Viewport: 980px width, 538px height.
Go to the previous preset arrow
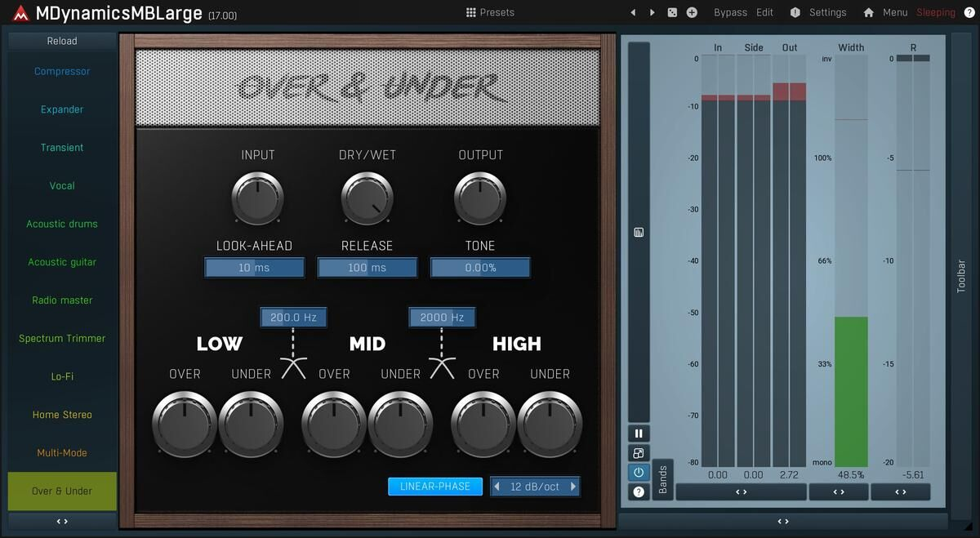(633, 12)
